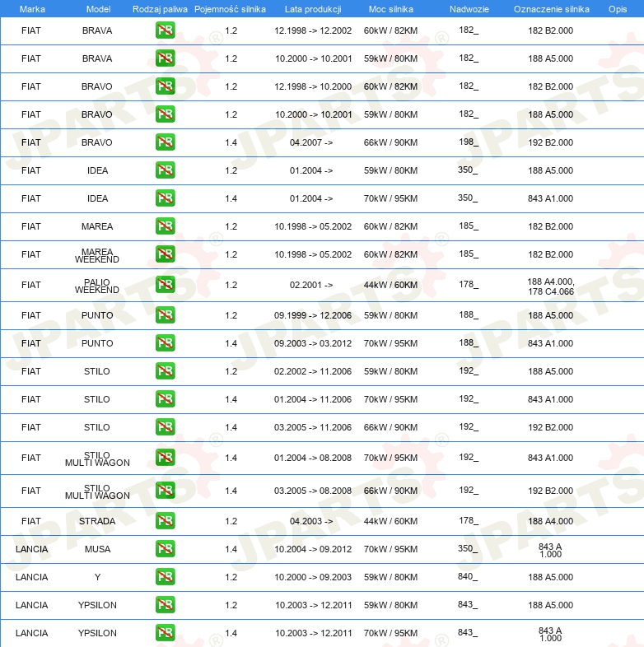Click production dates 09.2003 -> 03.2012
Screen dimensions: 644x647
(x=313, y=343)
